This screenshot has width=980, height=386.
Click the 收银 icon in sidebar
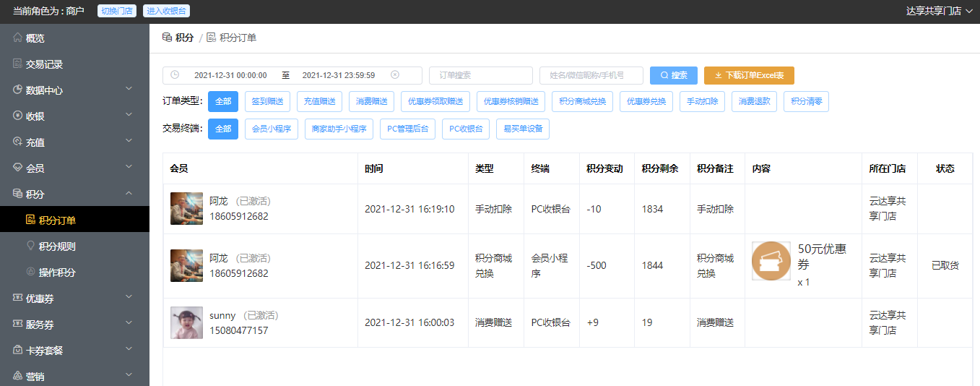pos(17,116)
